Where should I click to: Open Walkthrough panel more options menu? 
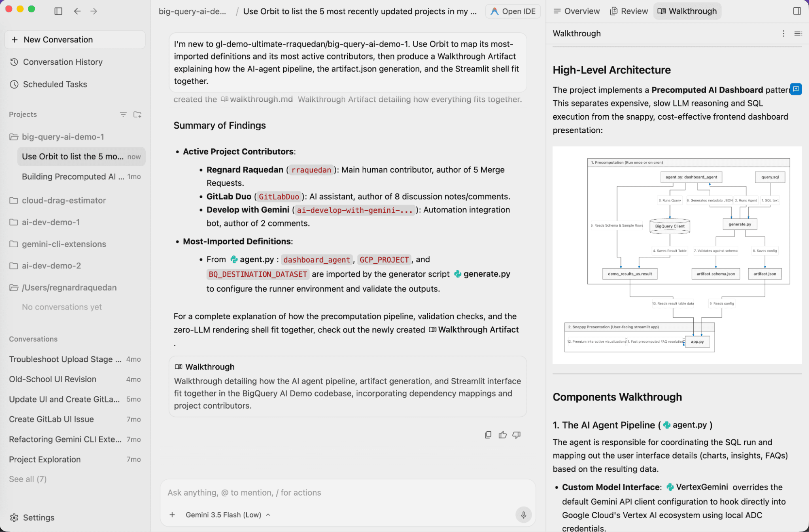point(784,34)
